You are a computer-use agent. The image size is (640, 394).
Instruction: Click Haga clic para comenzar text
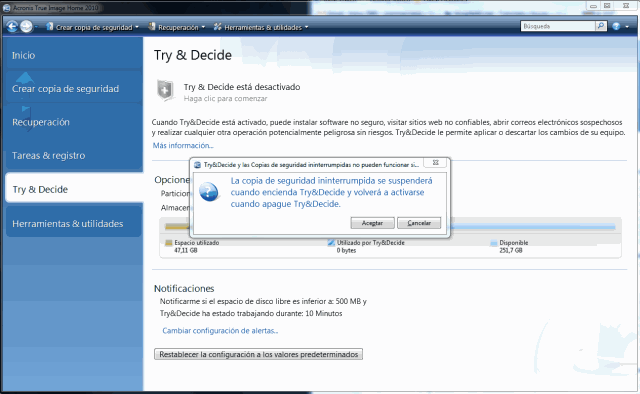pyautogui.click(x=225, y=98)
